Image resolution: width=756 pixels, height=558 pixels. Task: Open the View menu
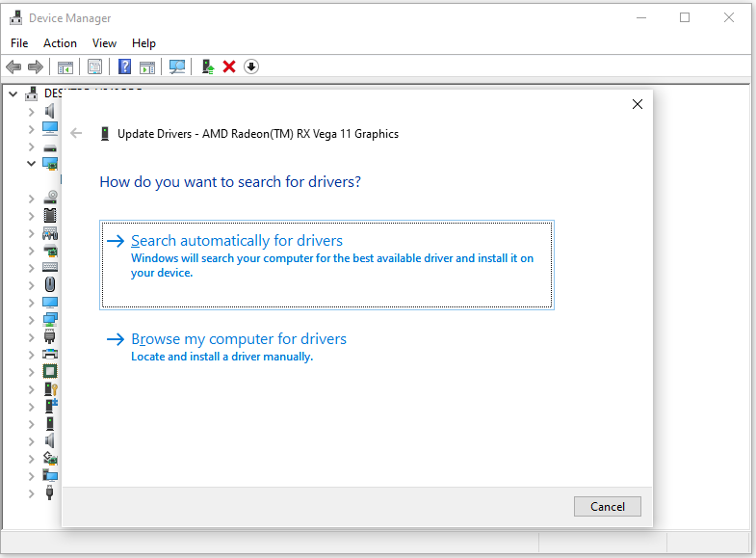coord(104,43)
